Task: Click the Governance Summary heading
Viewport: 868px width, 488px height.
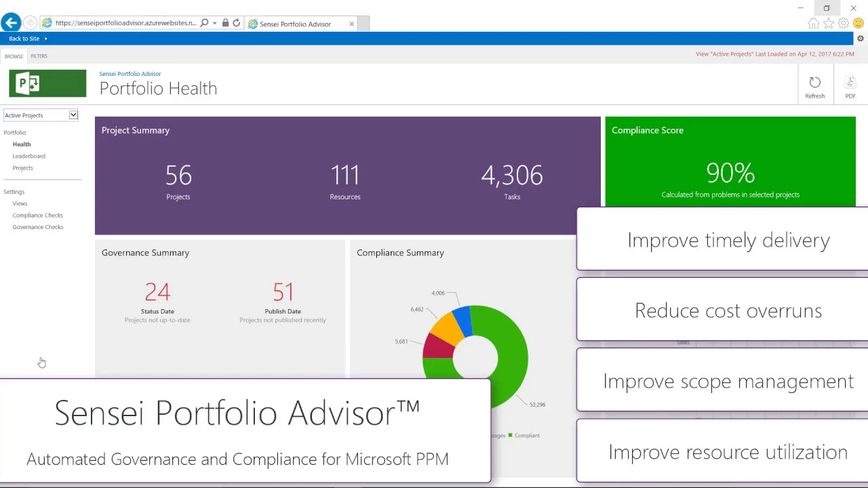Action: pos(145,253)
